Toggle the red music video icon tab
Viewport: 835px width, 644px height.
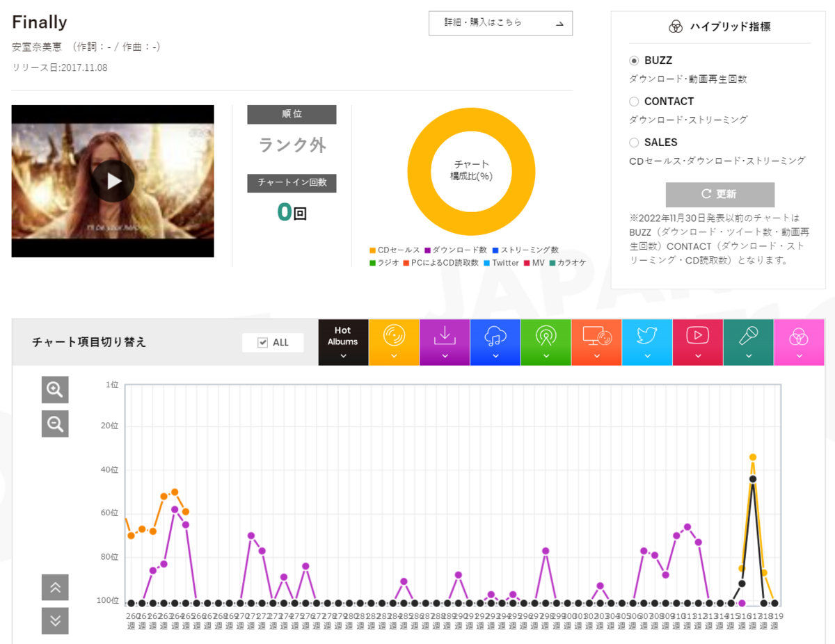click(698, 342)
